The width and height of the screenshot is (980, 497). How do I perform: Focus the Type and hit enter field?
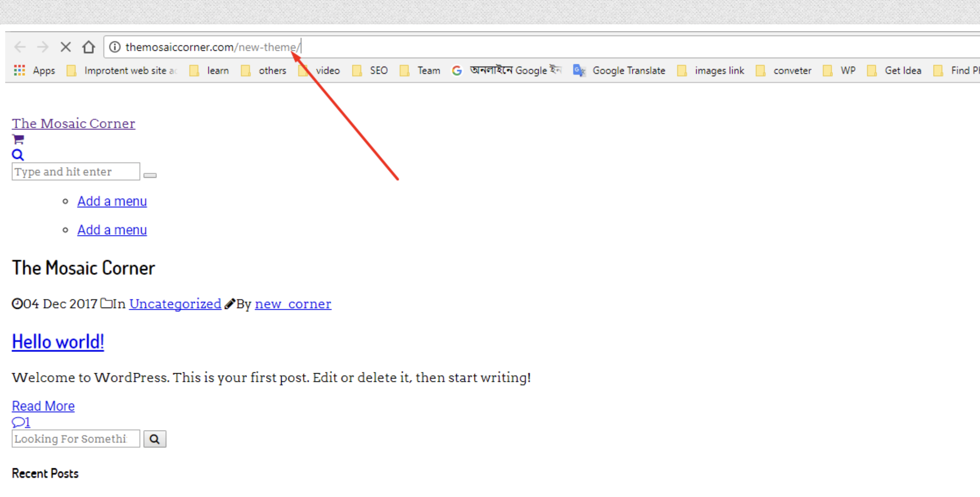pyautogui.click(x=76, y=172)
